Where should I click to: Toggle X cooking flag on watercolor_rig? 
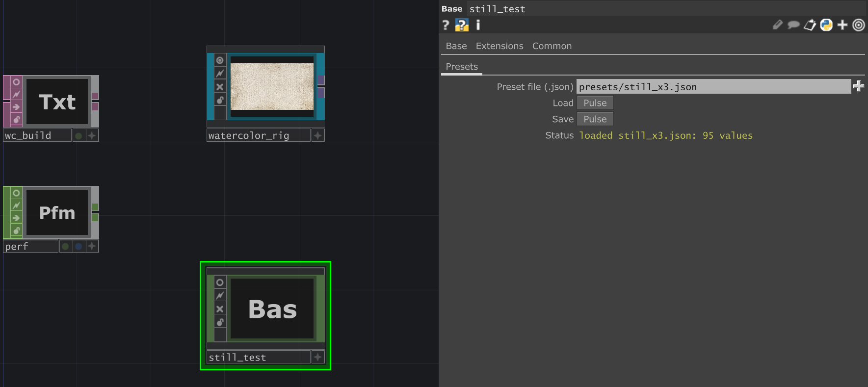pos(220,87)
